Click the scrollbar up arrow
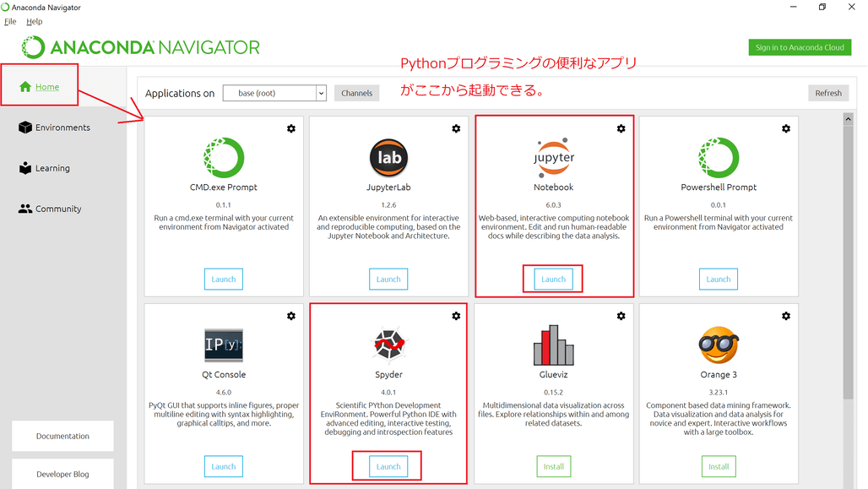The height and width of the screenshot is (489, 868). point(848,118)
